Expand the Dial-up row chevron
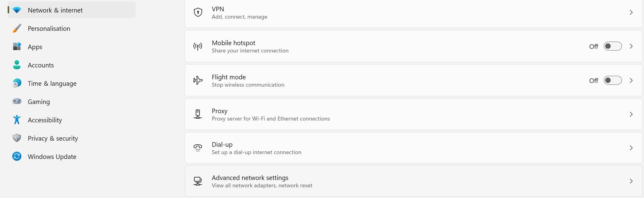The image size is (644, 198). point(631,148)
